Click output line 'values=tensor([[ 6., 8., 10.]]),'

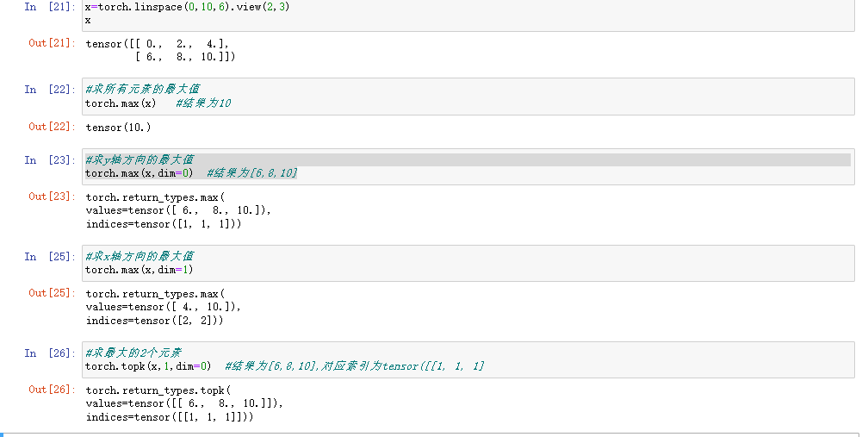click(183, 403)
